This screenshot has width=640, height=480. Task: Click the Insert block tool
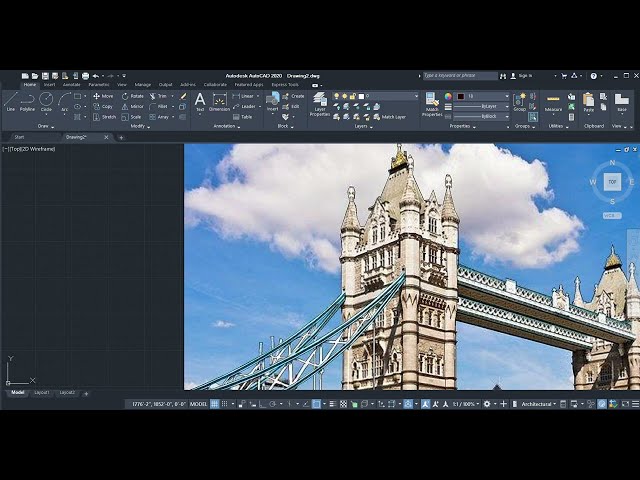point(272,102)
